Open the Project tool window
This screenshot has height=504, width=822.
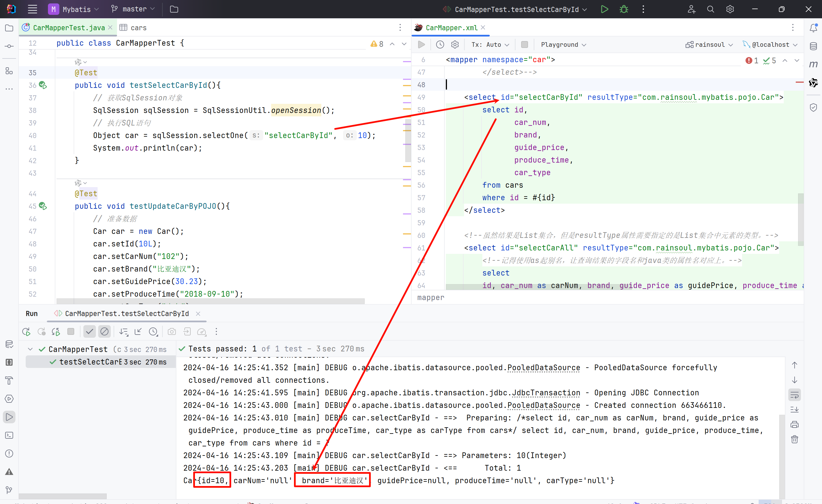pos(9,28)
